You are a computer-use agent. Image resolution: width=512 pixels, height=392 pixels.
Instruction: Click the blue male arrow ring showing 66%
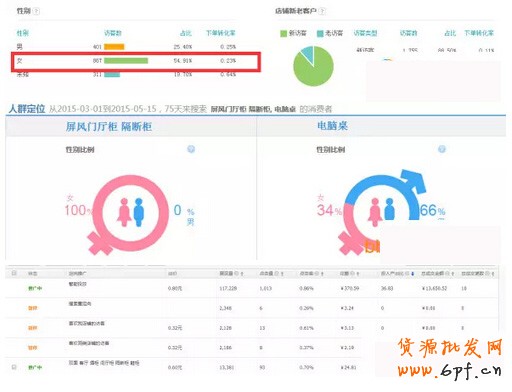click(x=386, y=195)
